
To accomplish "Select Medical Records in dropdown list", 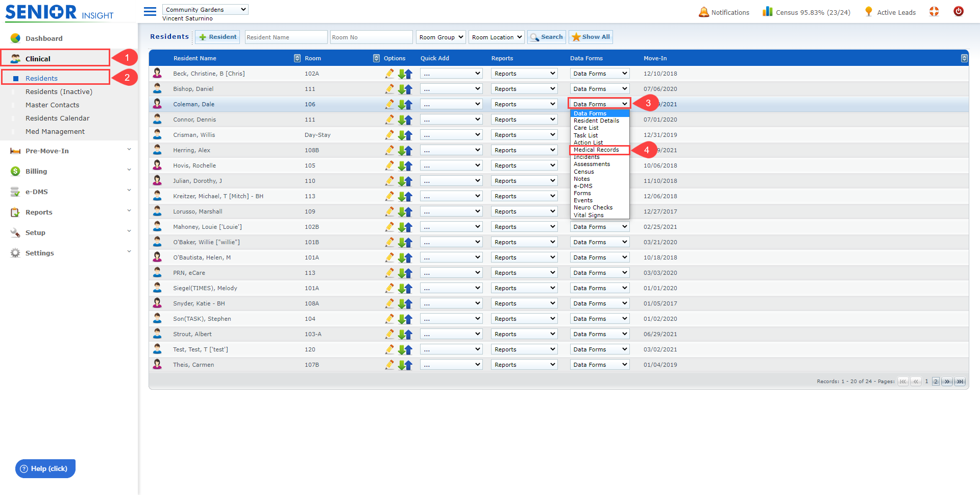I will (600, 150).
